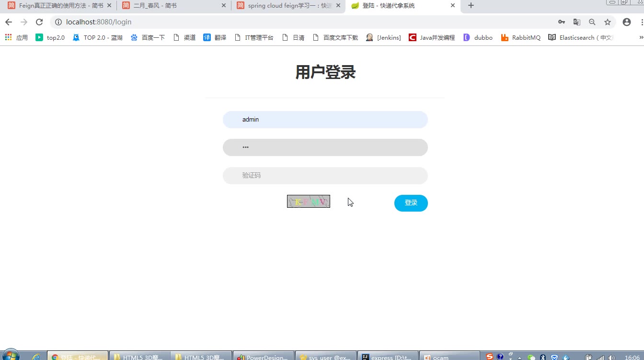Switch to the sys_user taskbar window
This screenshot has height=360, width=644.
[x=325, y=357]
